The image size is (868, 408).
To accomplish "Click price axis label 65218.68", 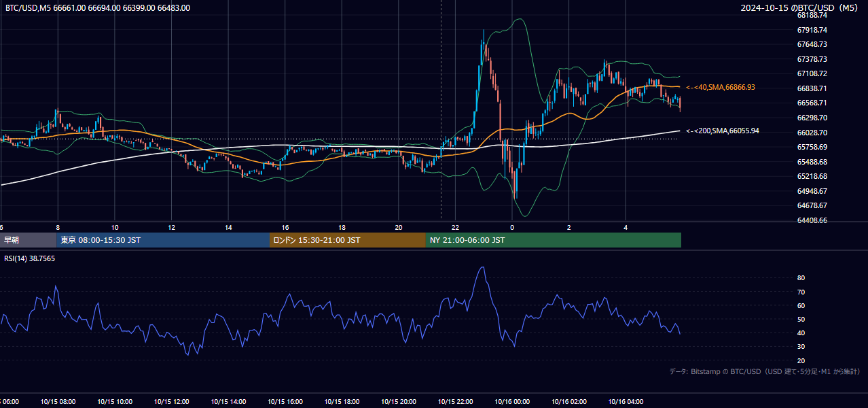I will pos(812,176).
